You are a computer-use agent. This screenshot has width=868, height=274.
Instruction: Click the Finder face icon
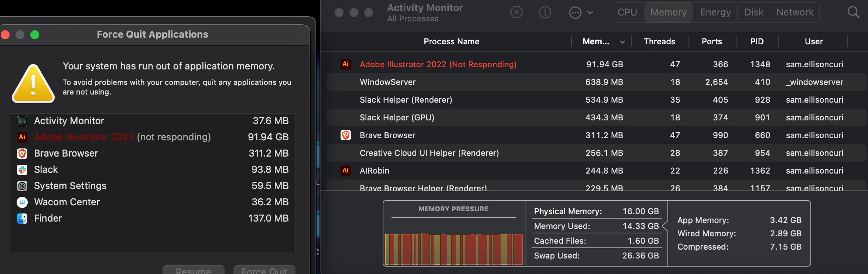tap(22, 218)
